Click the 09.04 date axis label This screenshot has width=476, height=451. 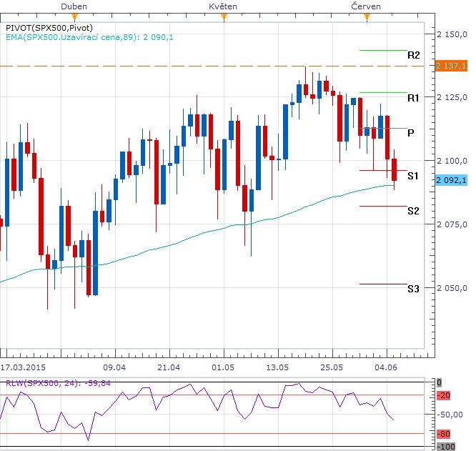coord(114,367)
